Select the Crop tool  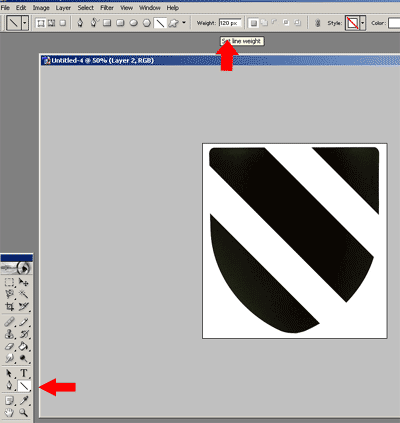click(9, 306)
